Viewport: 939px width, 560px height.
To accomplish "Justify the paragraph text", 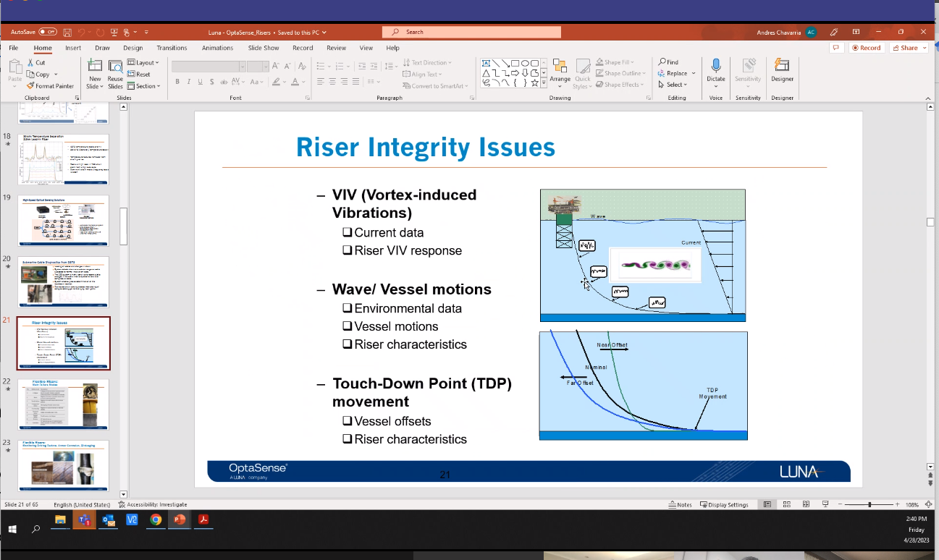I will 356,82.
